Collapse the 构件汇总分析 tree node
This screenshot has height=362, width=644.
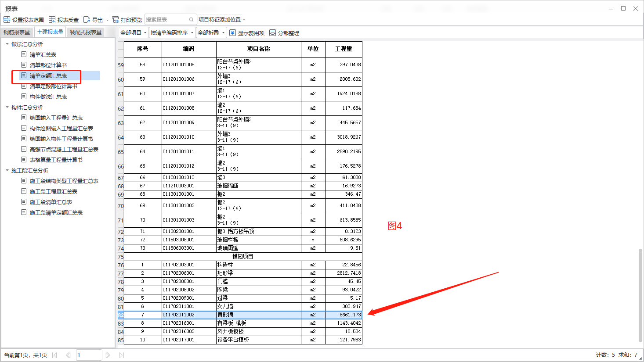(7, 107)
